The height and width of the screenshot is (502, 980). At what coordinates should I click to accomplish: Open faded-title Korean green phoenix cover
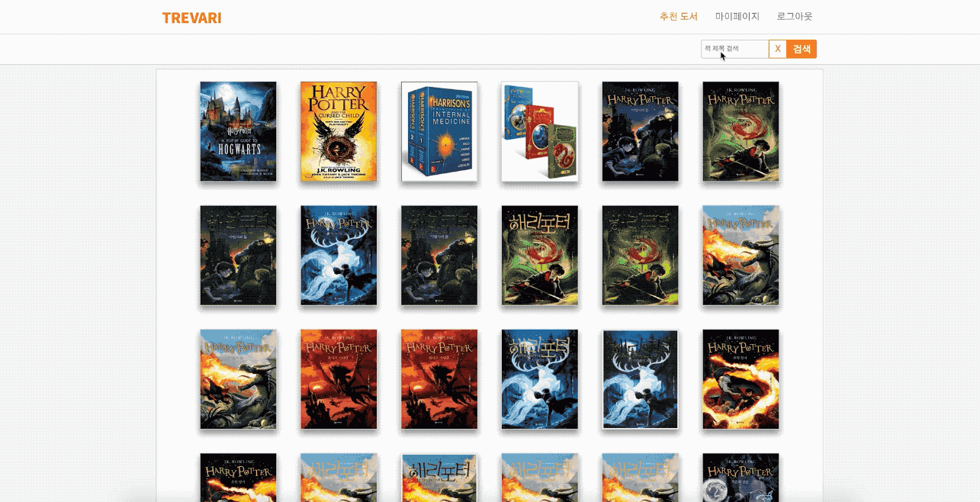point(641,256)
